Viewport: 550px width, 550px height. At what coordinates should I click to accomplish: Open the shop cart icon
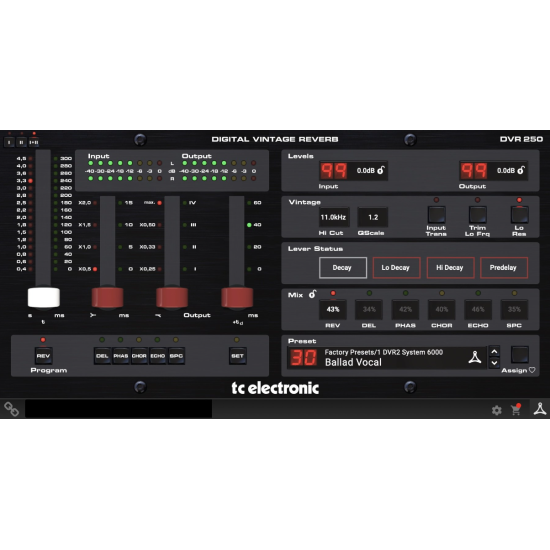coord(516,409)
